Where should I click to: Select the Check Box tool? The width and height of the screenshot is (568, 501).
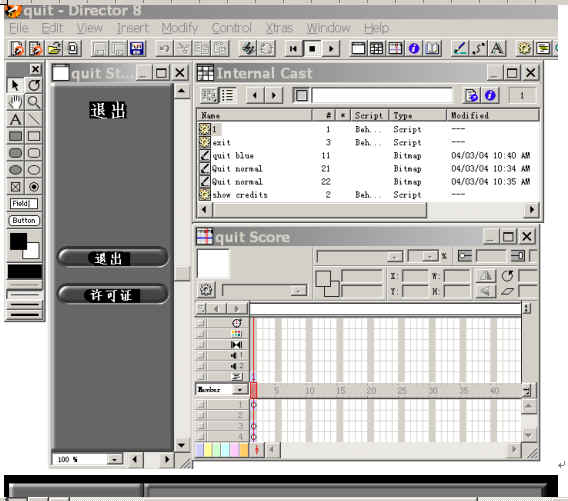pyautogui.click(x=15, y=187)
